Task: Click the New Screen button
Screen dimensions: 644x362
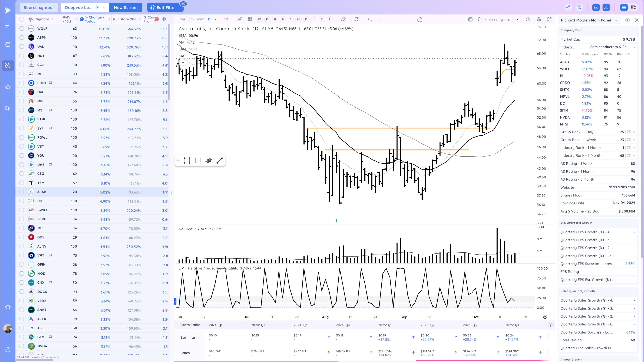Action: [x=126, y=8]
